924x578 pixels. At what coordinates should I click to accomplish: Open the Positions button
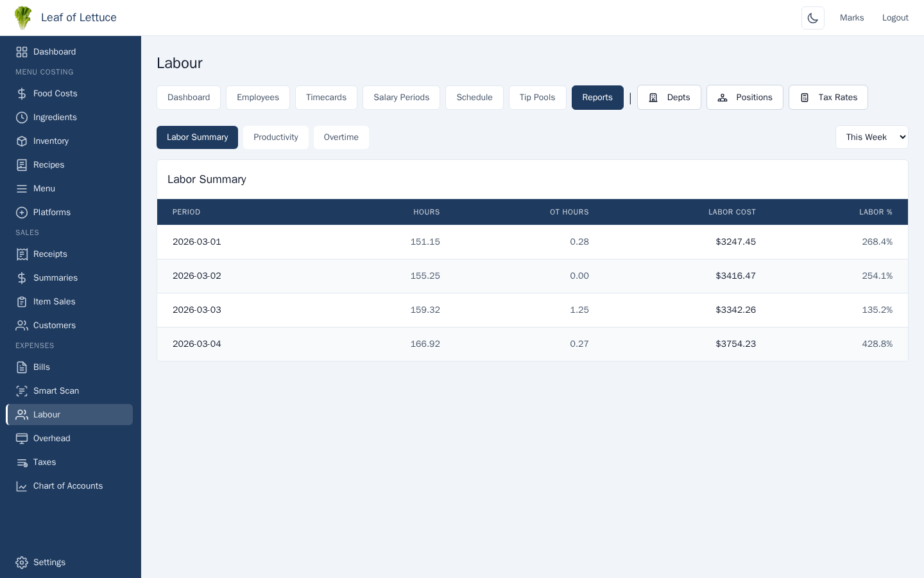(744, 98)
